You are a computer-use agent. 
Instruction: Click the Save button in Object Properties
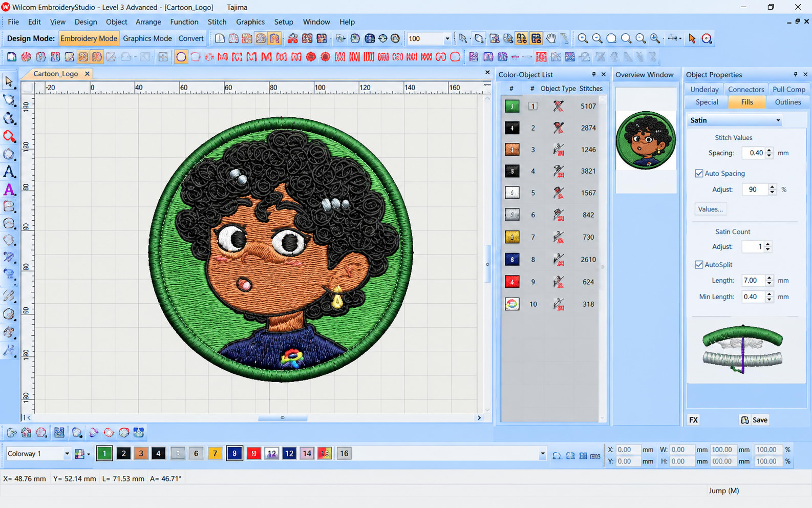(x=754, y=420)
